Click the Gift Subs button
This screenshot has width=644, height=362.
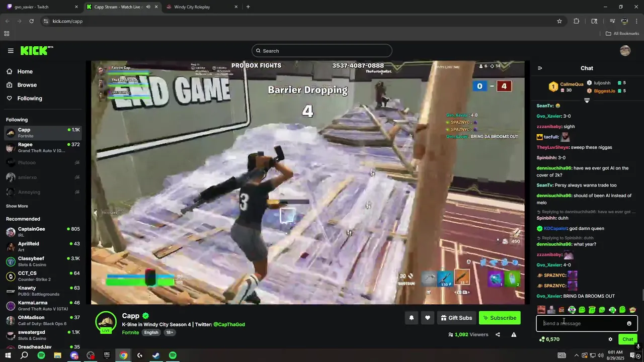tap(457, 318)
